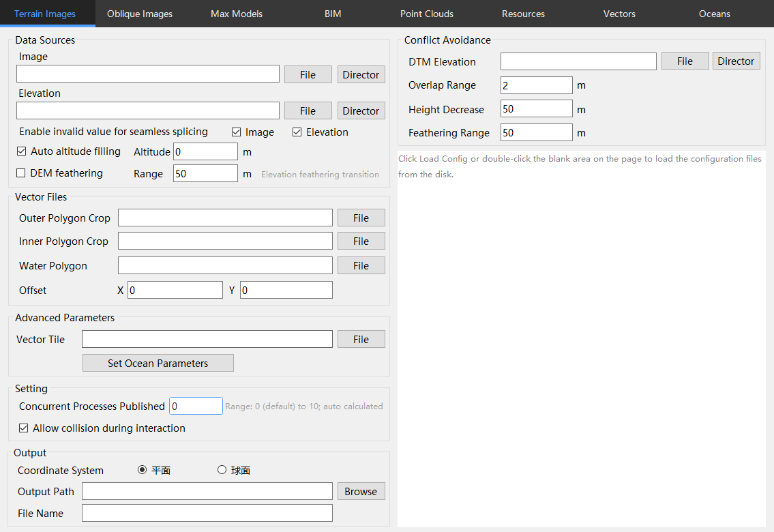The height and width of the screenshot is (532, 774).
Task: Click the 'Data Sources' group title
Action: point(46,40)
